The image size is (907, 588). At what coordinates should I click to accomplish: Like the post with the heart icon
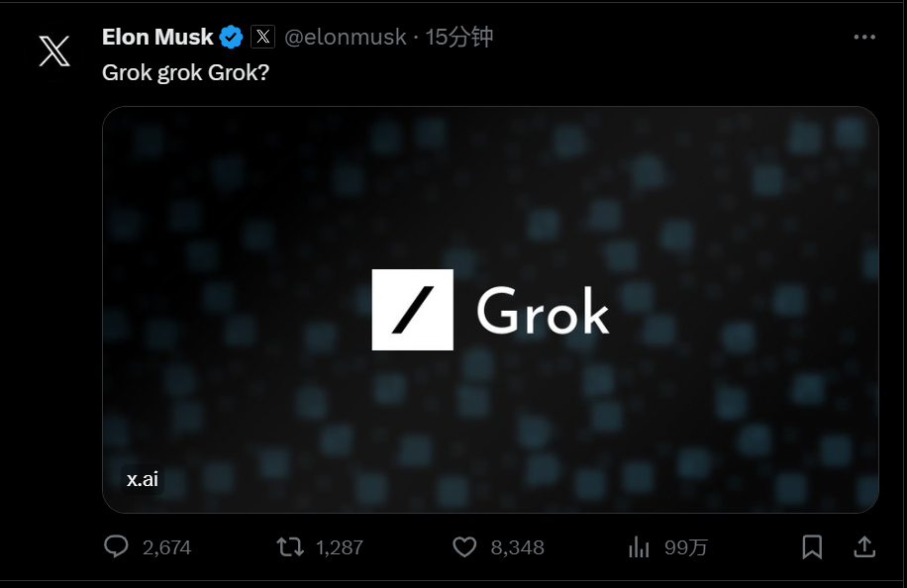tap(464, 547)
